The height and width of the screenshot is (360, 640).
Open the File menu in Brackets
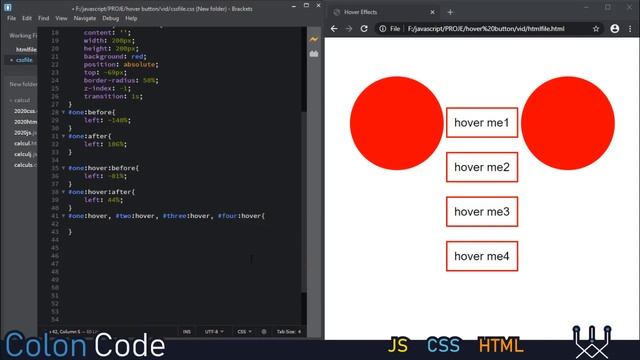pos(11,18)
